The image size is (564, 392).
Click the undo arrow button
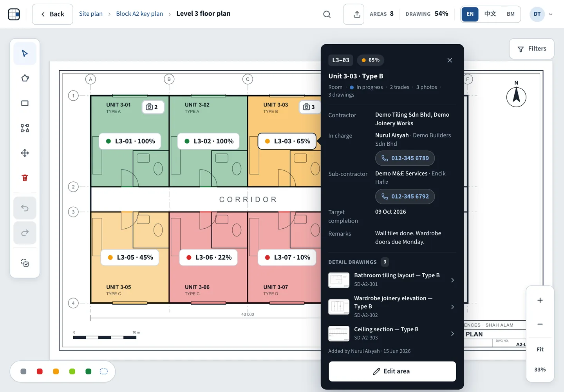point(25,208)
